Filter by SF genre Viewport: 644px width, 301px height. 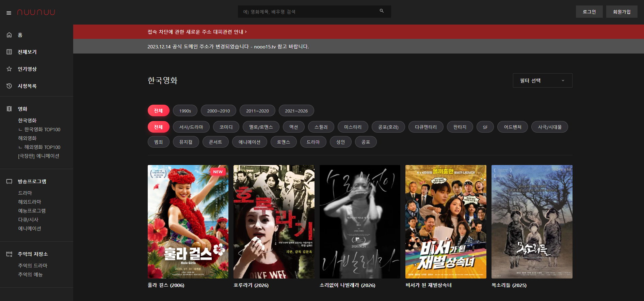(x=485, y=127)
